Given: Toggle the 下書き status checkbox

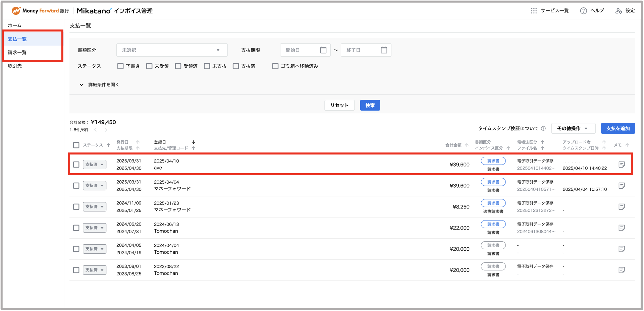Looking at the screenshot, I should [x=120, y=66].
